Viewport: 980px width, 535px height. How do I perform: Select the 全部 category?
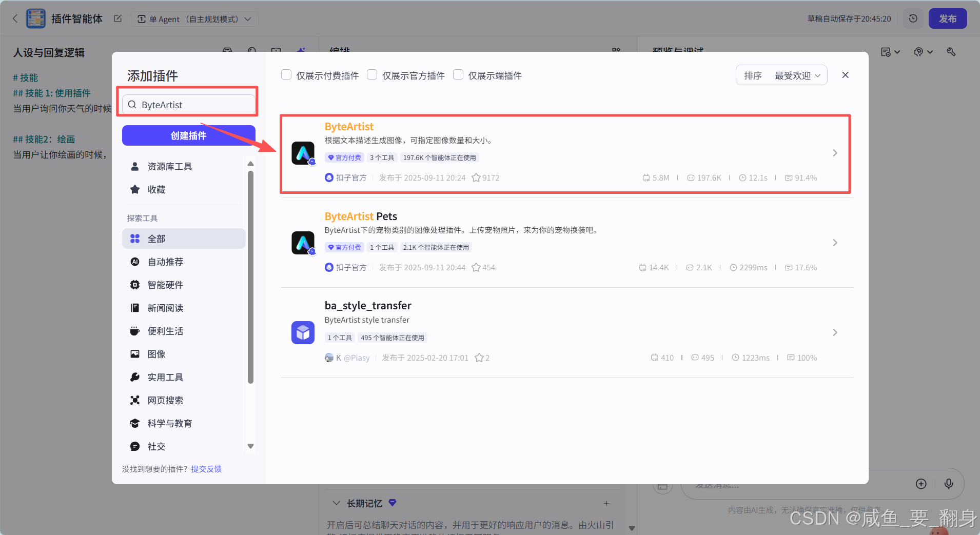click(184, 239)
